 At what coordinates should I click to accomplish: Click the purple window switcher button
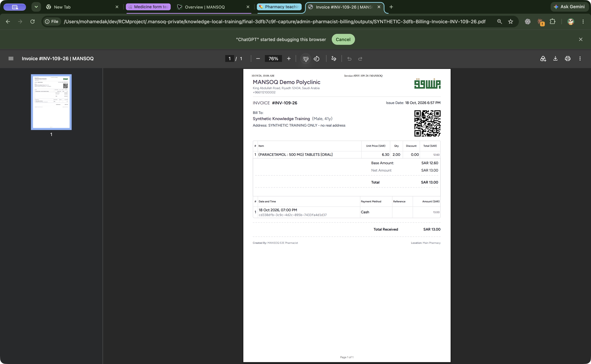click(15, 7)
